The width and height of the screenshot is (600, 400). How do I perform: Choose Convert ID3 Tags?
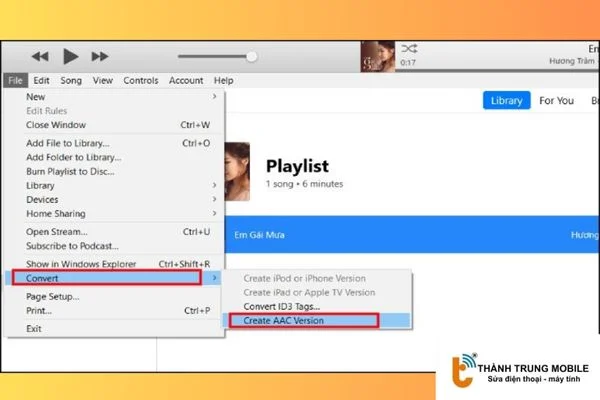click(x=317, y=307)
